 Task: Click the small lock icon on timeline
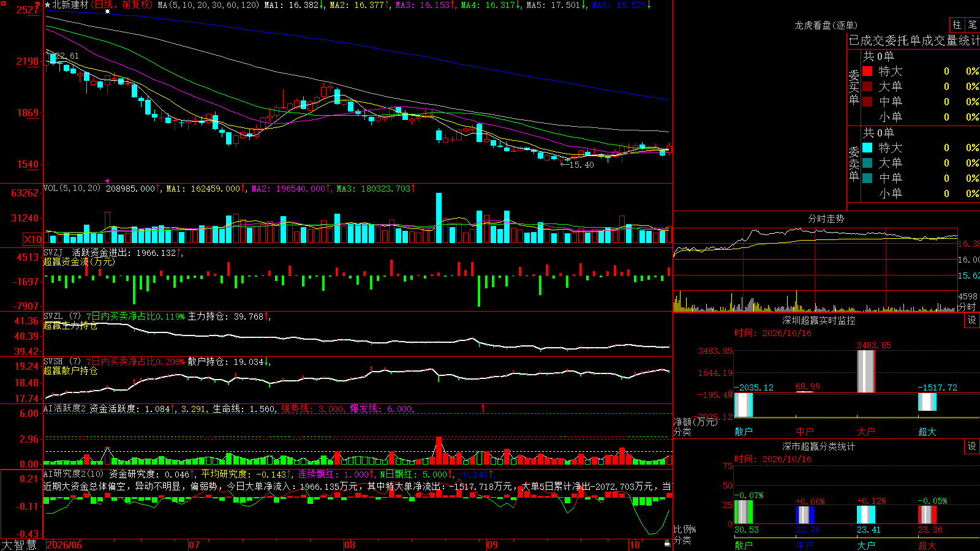pyautogui.click(x=668, y=543)
